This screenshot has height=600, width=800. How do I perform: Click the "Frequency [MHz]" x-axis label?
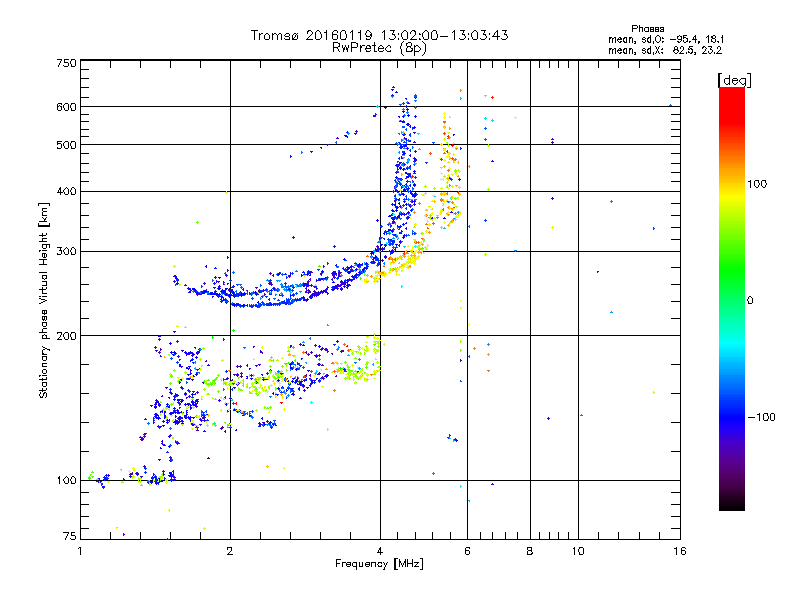[379, 565]
